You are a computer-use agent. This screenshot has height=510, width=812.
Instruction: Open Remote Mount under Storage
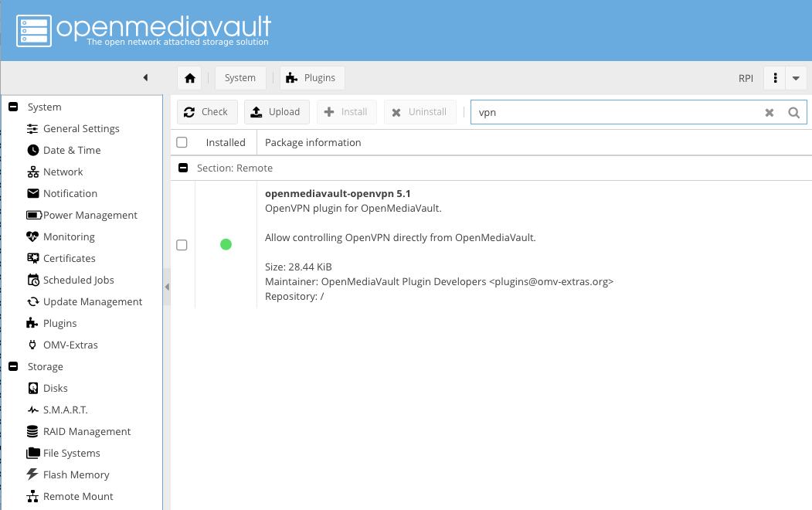pos(78,497)
